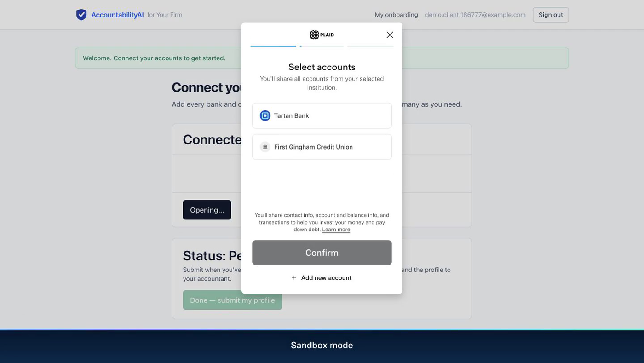This screenshot has width=644, height=363.
Task: Click the Sandbox mode banner text
Action: coord(322,345)
